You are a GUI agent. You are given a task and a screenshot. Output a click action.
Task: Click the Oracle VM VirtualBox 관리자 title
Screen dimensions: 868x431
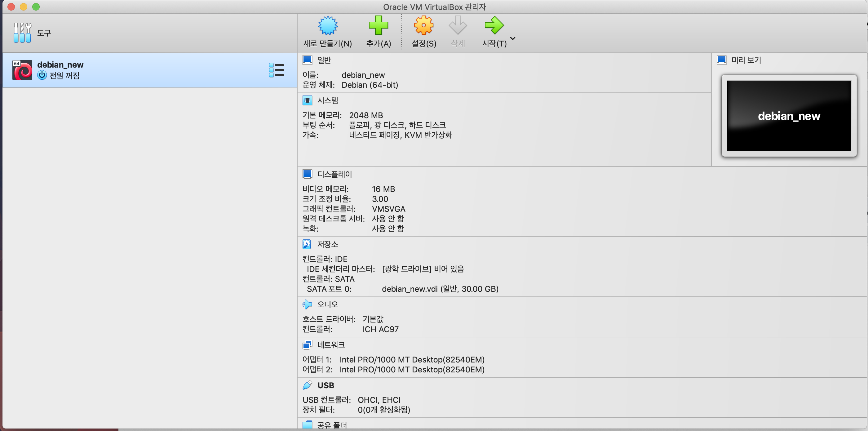point(434,7)
